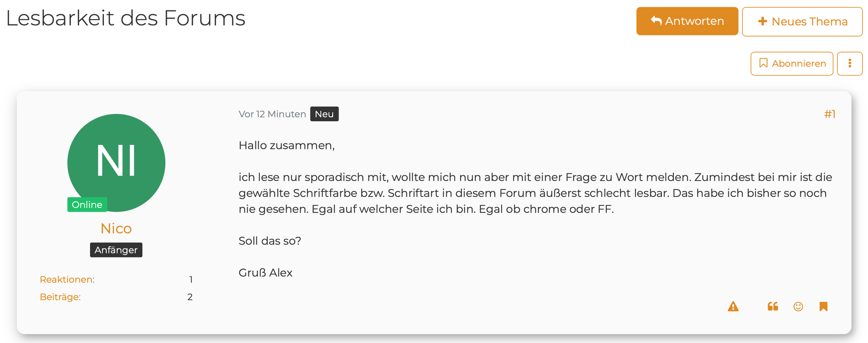This screenshot has width=868, height=343.
Task: Subscribe to the thread via Abonnieren
Action: pos(792,63)
